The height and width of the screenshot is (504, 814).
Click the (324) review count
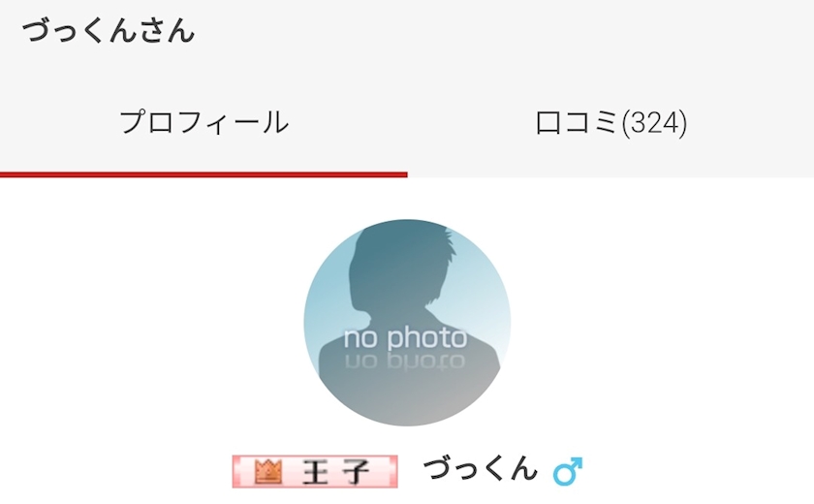654,123
